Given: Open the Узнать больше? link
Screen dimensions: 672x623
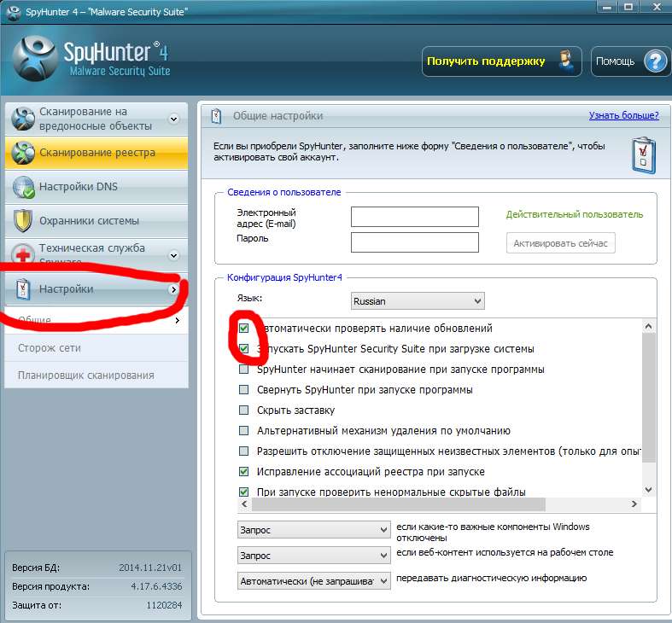Looking at the screenshot, I should coord(623,115).
